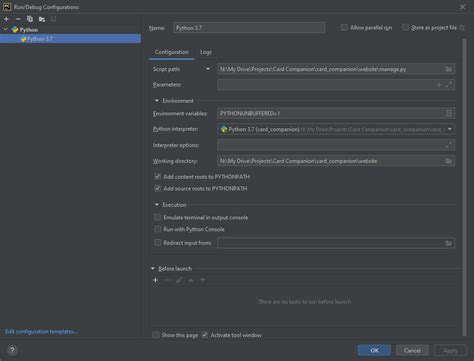Screen dimensions: 474x361
Task: Click the Cancel button
Action: click(x=412, y=350)
